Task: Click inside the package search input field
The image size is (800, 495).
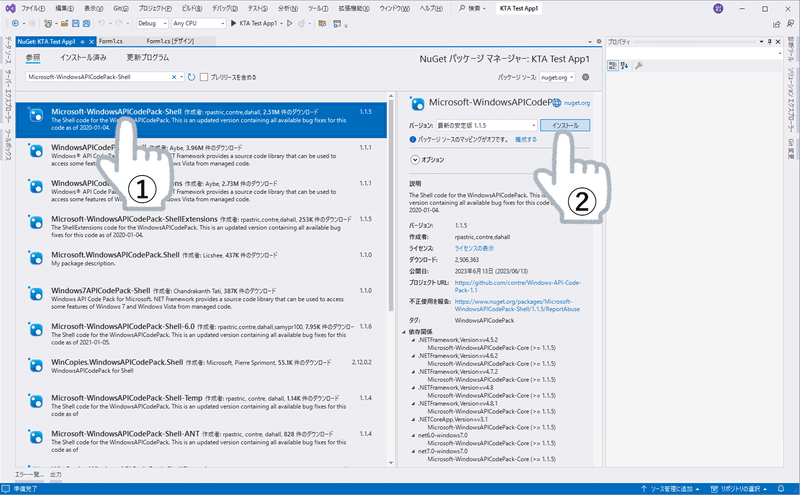Action: tap(98, 77)
